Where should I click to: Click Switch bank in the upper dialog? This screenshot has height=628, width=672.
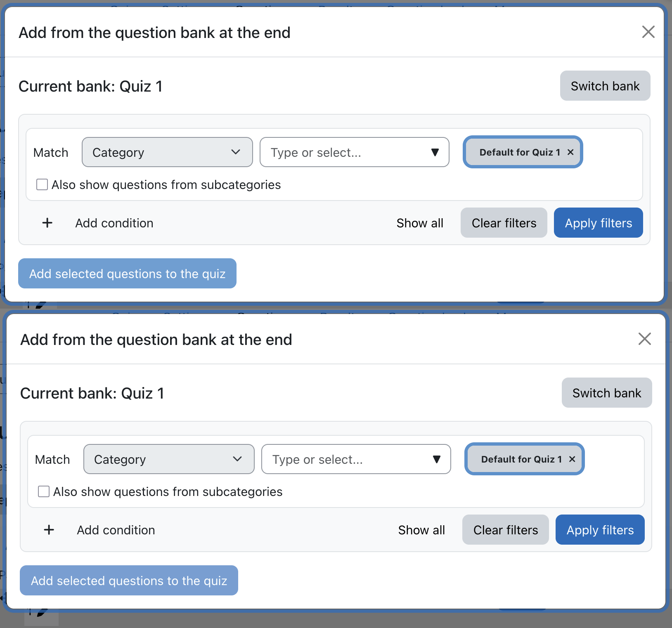tap(605, 86)
